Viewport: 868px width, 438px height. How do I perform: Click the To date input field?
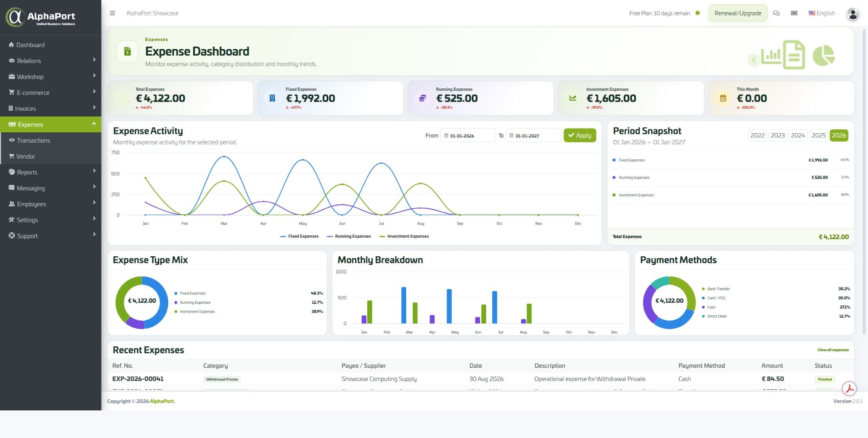(x=533, y=135)
